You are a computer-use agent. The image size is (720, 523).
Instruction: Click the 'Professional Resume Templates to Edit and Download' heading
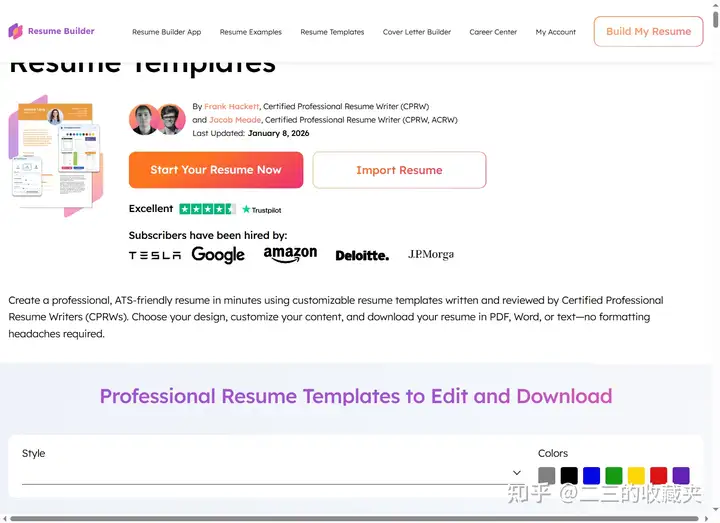pos(356,396)
